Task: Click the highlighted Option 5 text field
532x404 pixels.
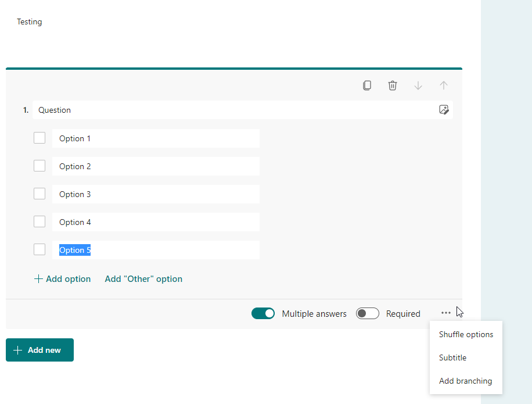Action: (x=156, y=250)
